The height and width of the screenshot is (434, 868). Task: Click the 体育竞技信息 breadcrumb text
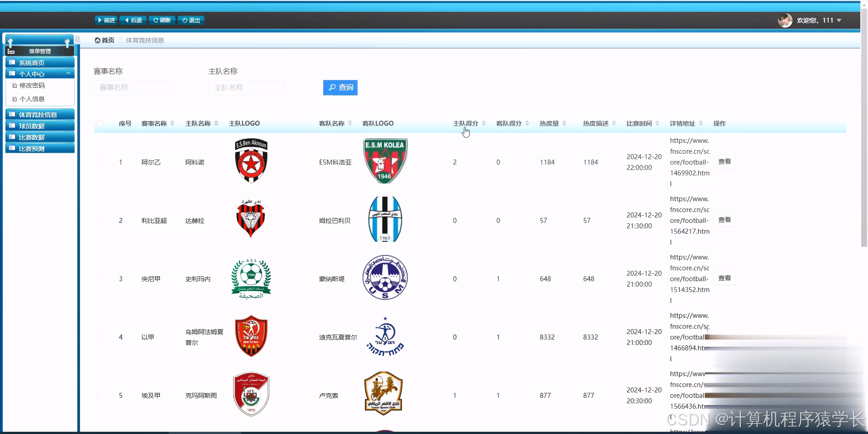coord(145,40)
